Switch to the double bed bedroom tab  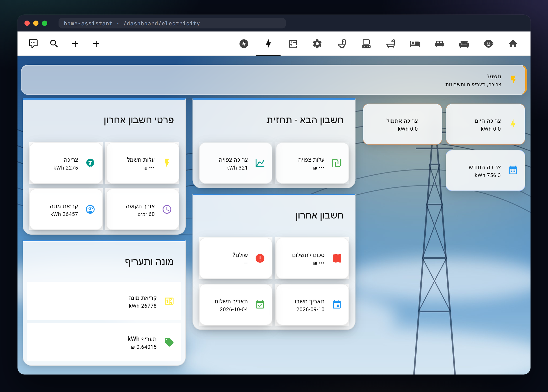tap(439, 44)
